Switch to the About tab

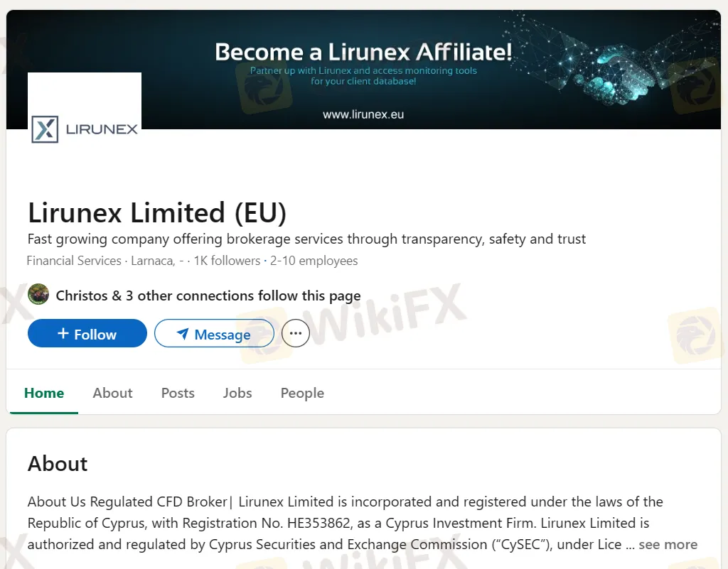click(x=112, y=393)
